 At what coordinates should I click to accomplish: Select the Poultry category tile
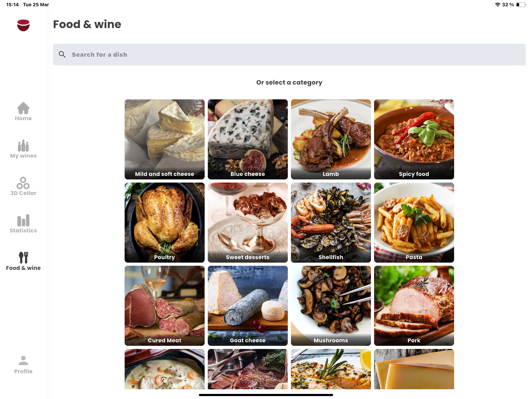tap(165, 223)
